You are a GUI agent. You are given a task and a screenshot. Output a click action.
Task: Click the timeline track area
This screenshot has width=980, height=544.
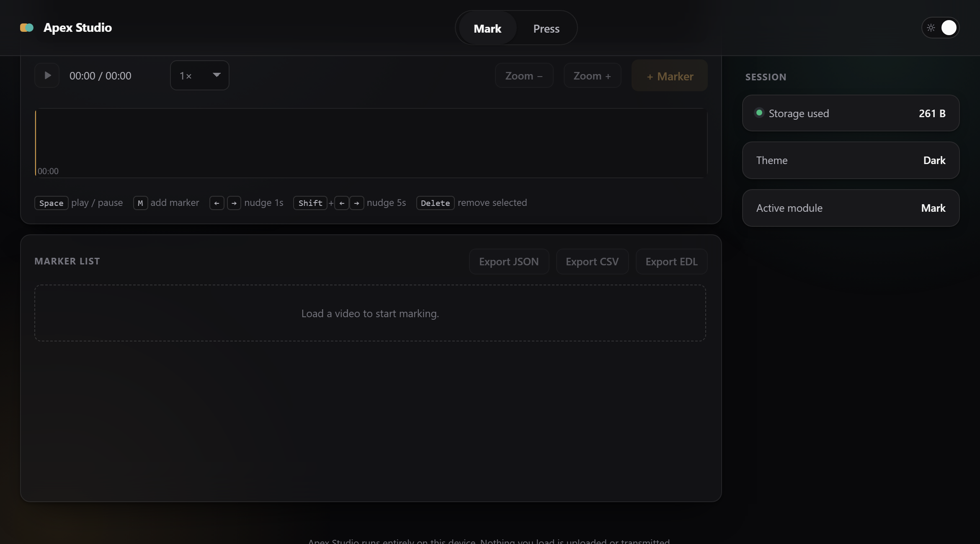371,143
